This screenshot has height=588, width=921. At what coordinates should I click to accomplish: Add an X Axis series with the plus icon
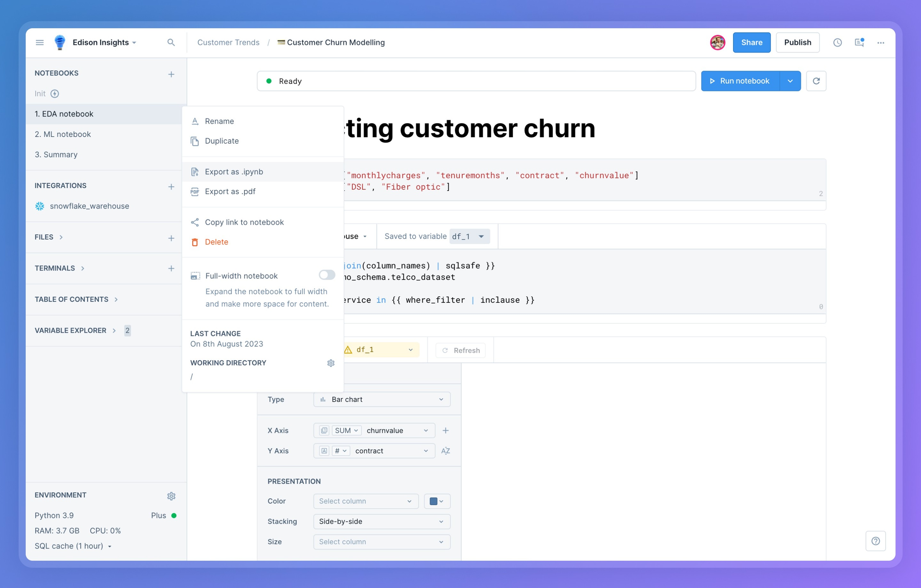point(445,431)
